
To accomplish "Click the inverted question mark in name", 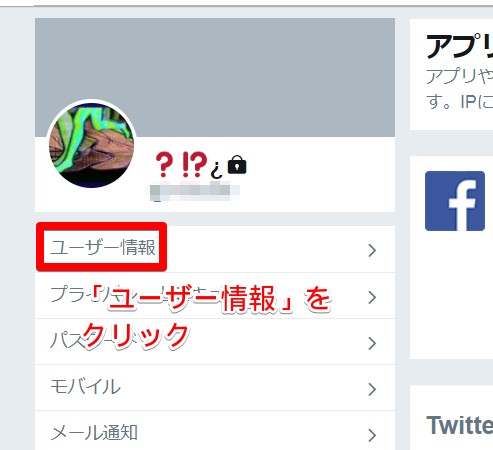I will coord(216,170).
